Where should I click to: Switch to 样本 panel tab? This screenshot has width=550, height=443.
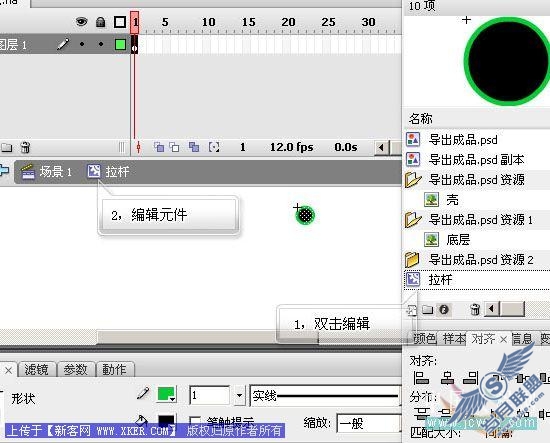pos(454,339)
